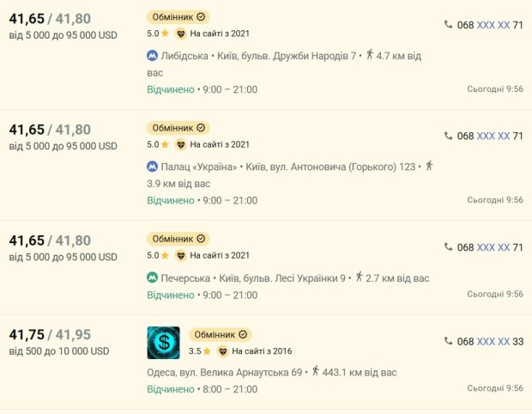Open address Одеса, вул. Велика Арнаутська 69
Viewport: 532px width, 414px height.
(x=225, y=373)
